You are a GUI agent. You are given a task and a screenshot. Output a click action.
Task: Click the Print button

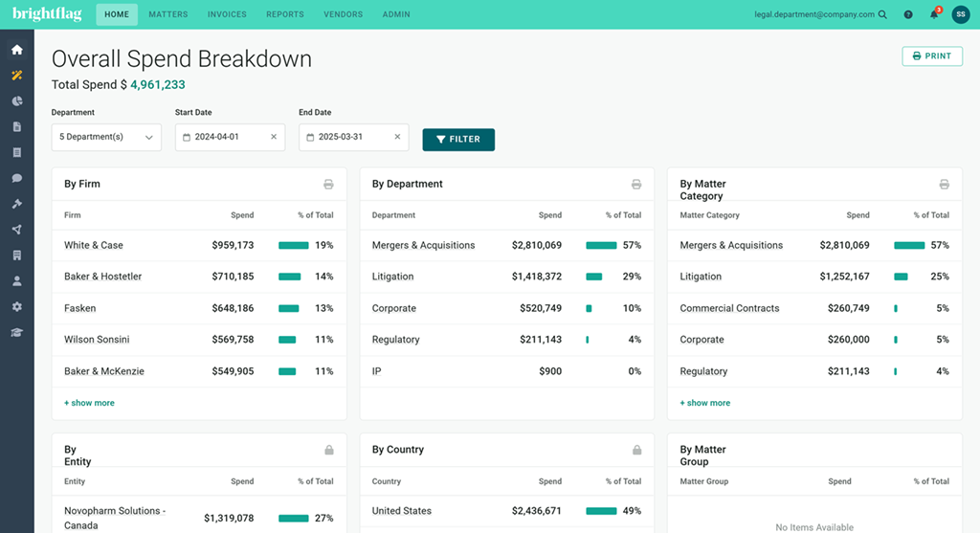click(x=932, y=56)
